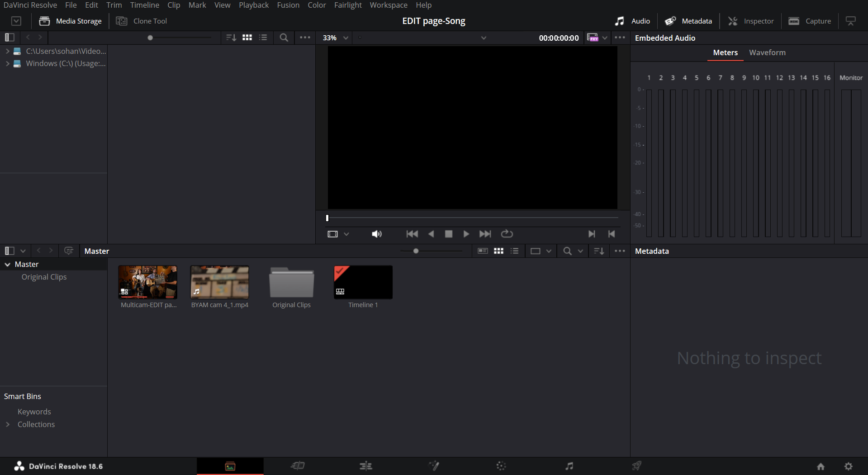
Task: Toggle the media pool bin list
Action: tap(9, 251)
